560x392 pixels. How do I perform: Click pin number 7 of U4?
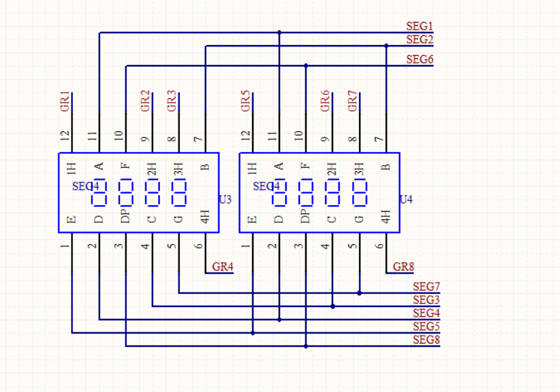pyautogui.click(x=380, y=139)
